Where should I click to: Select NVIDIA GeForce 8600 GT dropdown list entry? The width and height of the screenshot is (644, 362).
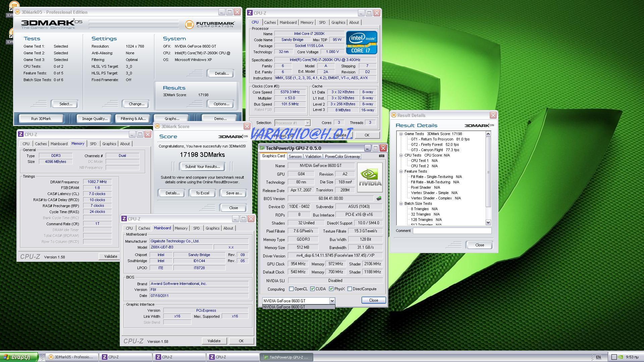click(299, 307)
